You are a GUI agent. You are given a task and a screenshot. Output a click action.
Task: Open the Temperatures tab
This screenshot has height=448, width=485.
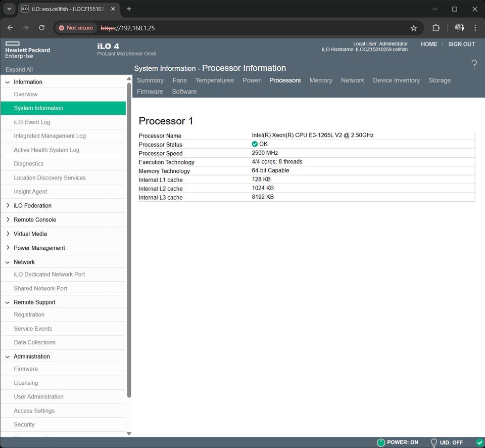(214, 80)
